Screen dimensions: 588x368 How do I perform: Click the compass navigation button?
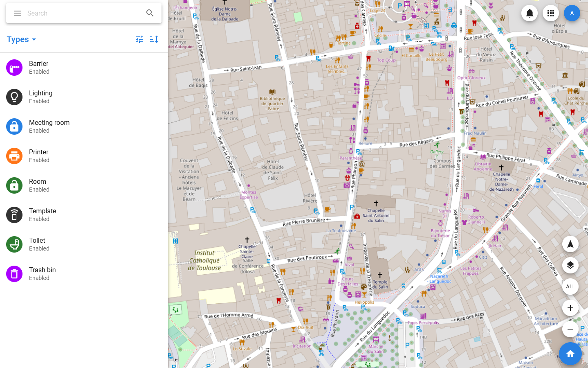click(570, 244)
